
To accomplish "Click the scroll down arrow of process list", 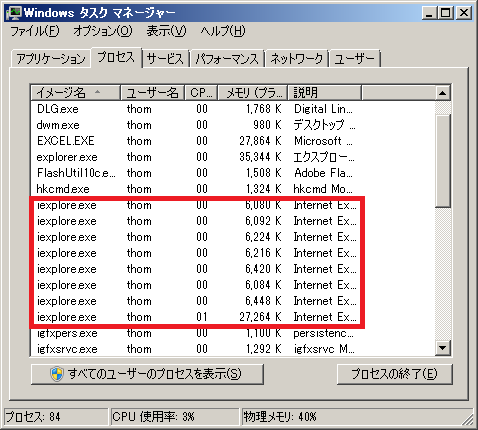I will point(443,348).
